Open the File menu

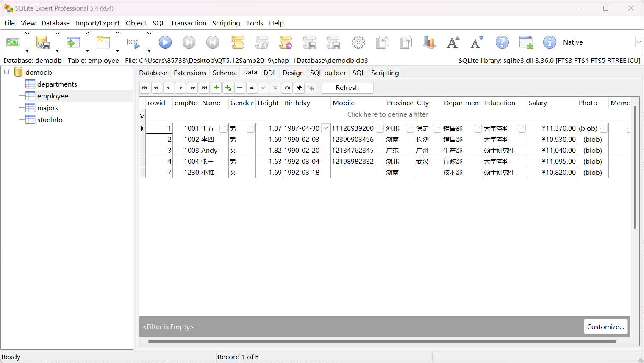(x=9, y=23)
